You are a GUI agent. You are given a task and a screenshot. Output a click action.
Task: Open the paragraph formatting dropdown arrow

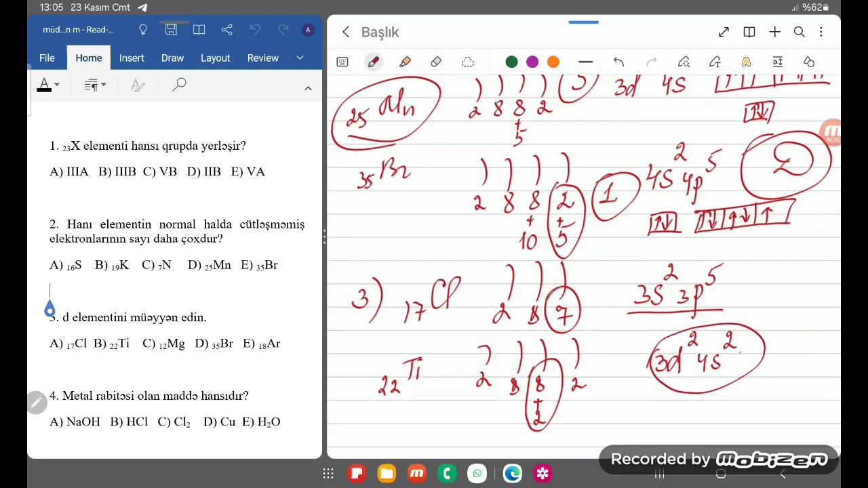(x=104, y=85)
